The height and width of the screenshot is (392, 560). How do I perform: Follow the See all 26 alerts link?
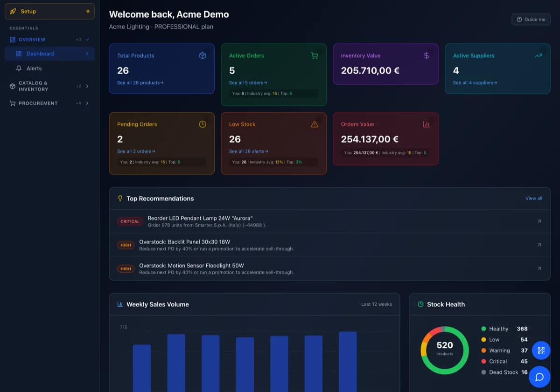(249, 151)
